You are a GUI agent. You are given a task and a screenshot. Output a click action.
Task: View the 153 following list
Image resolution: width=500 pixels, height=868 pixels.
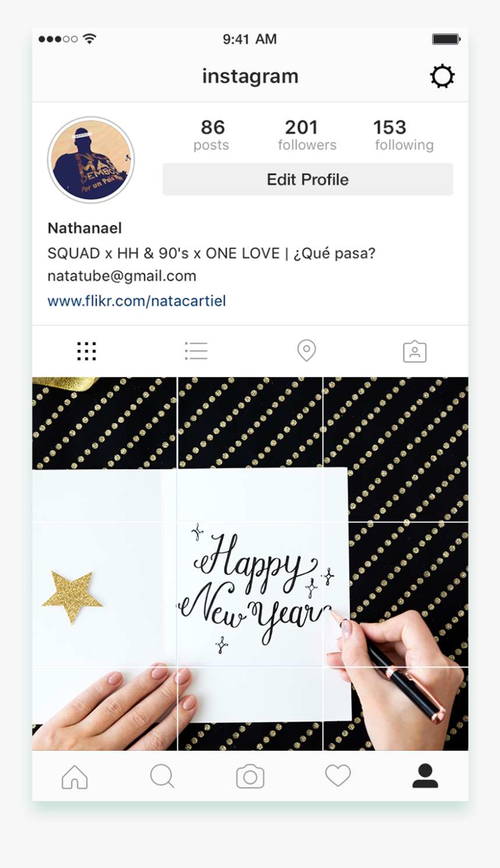coord(404,135)
